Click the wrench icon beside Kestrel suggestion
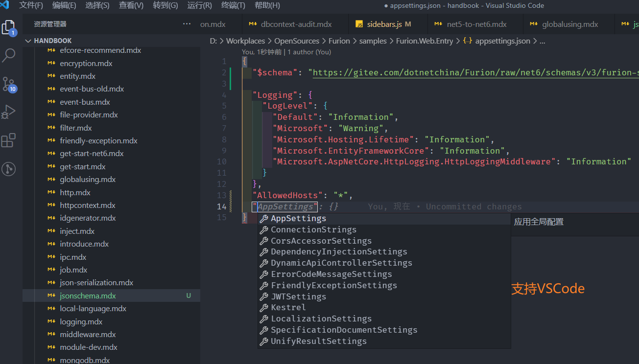Viewport: 639px width, 364px height. [x=264, y=308]
